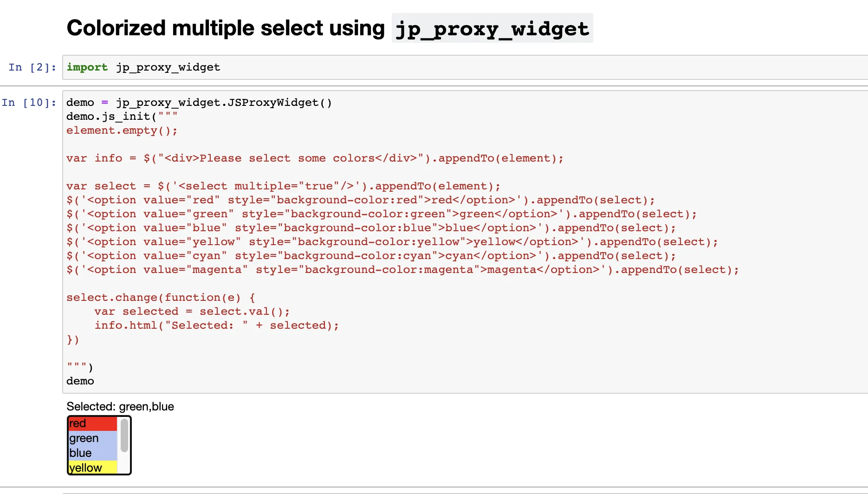Place cursor on magenta option code line

402,270
